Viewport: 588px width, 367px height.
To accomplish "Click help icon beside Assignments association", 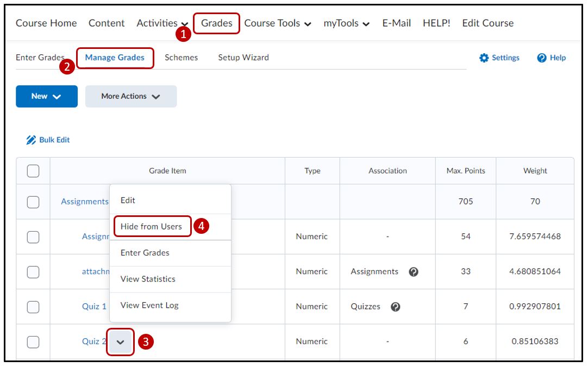I will (414, 272).
